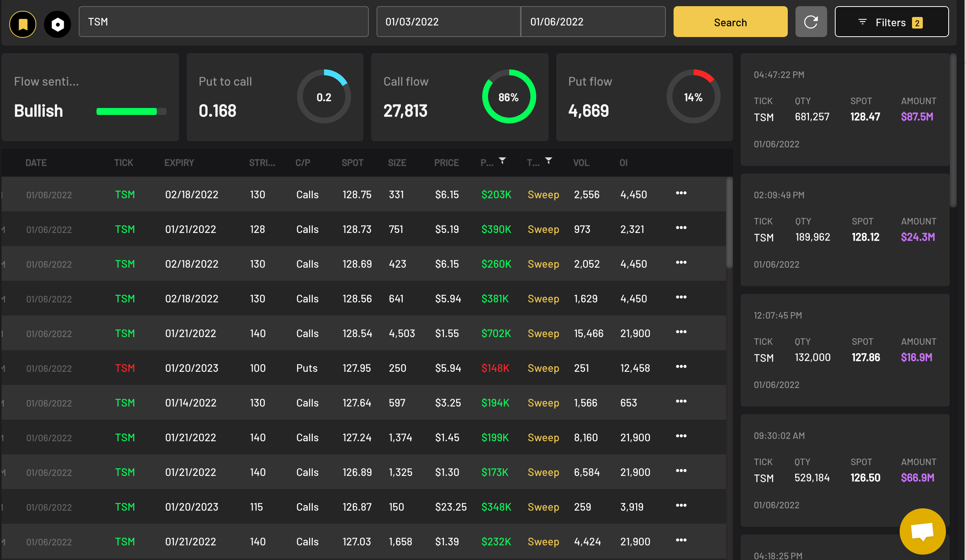Sort by TICK column header
The height and width of the screenshot is (560, 966).
(x=123, y=163)
